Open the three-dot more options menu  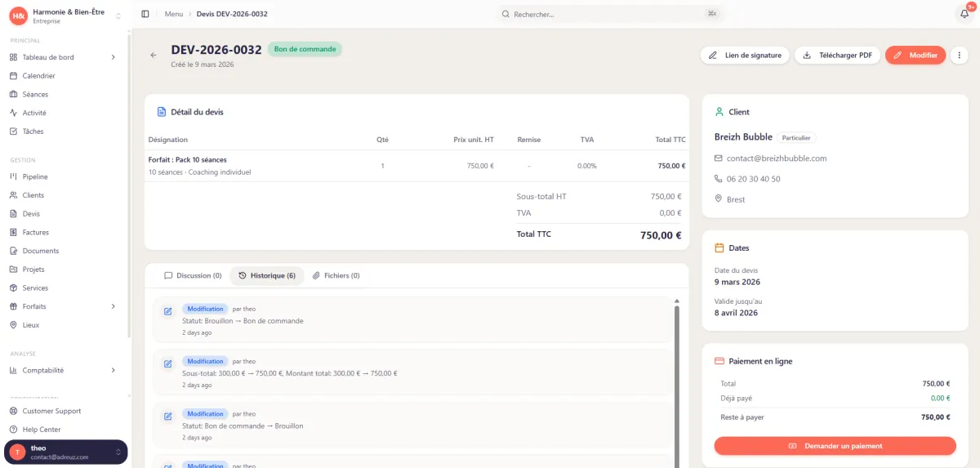(x=960, y=56)
